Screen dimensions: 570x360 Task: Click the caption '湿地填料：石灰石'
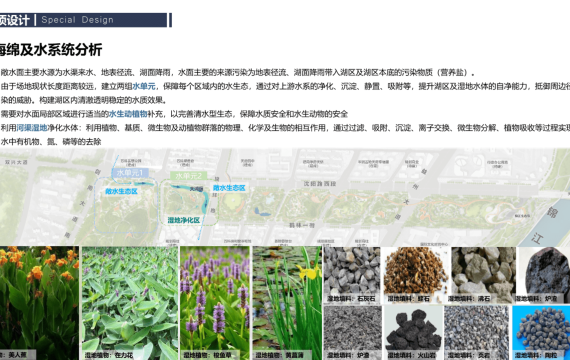(351, 299)
